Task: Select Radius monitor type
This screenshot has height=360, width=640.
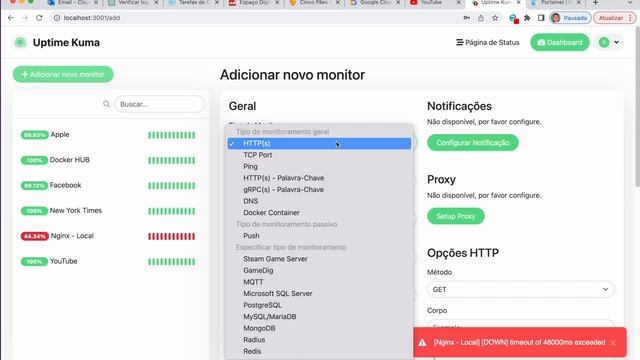Action: click(319, 340)
